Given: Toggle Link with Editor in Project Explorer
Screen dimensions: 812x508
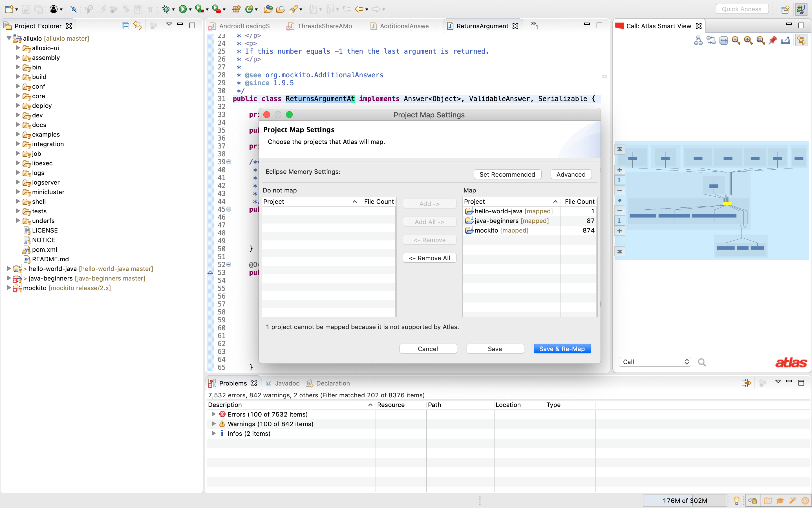Looking at the screenshot, I should click(138, 25).
